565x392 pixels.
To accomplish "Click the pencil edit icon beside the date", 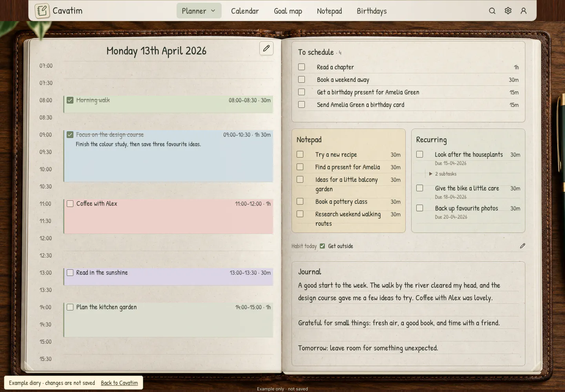I will (266, 48).
